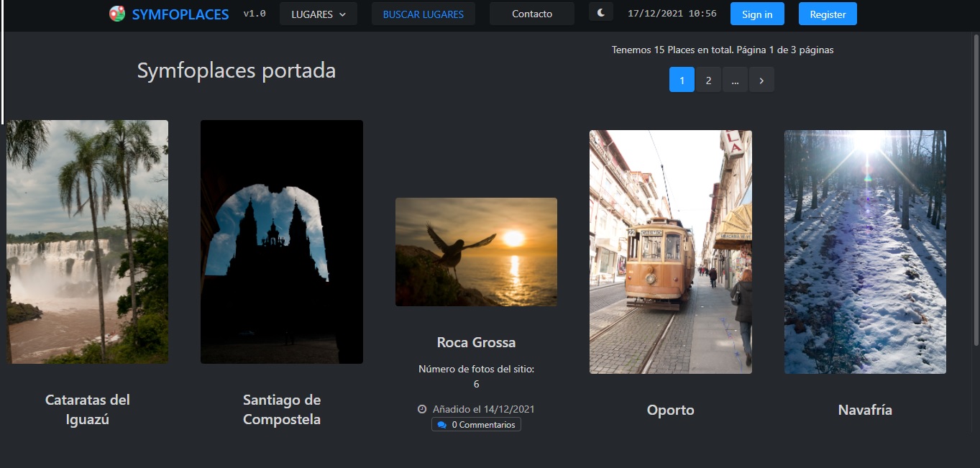Click the Oporto tram photo thumbnail
This screenshot has width=980, height=468.
(670, 252)
